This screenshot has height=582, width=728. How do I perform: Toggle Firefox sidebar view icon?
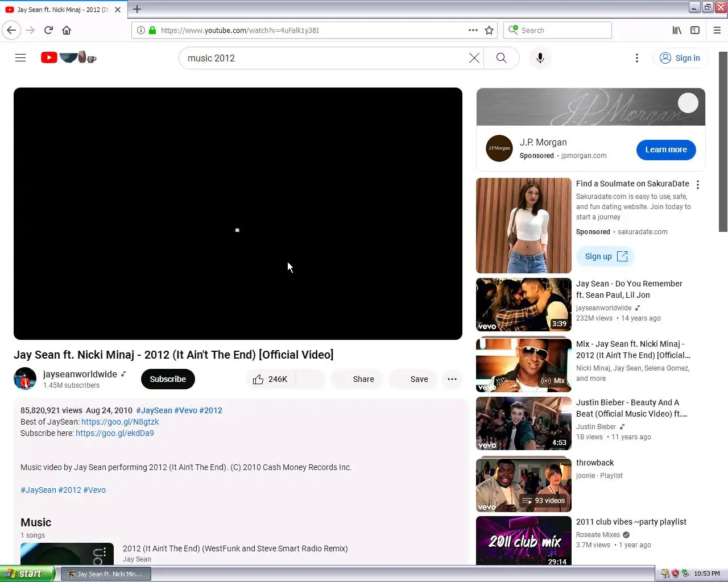click(695, 30)
